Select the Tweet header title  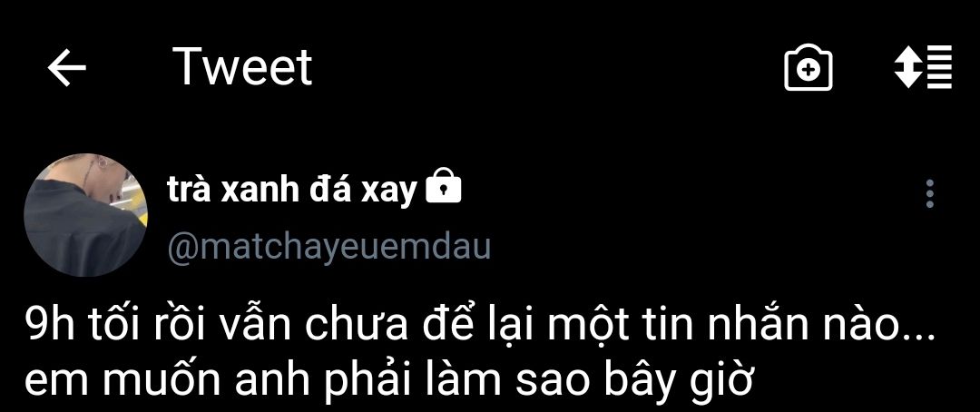[x=242, y=66]
